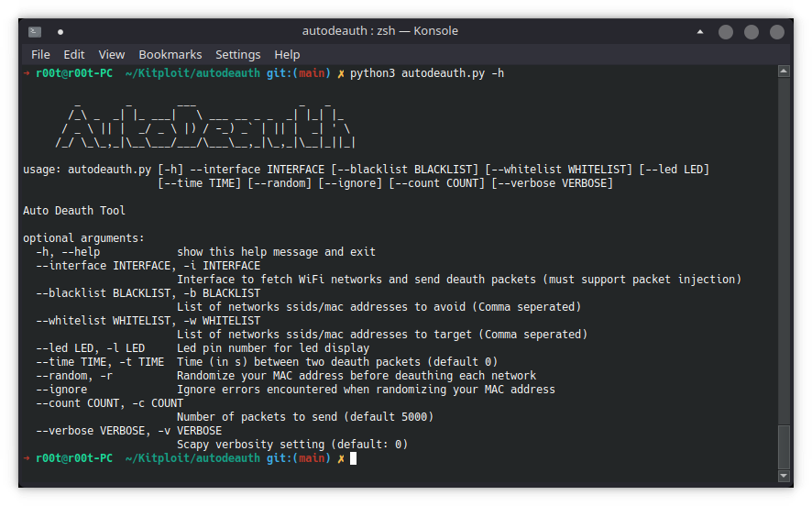Click the pin dot icon in title bar
Image resolution: width=812 pixels, height=506 pixels.
60,32
